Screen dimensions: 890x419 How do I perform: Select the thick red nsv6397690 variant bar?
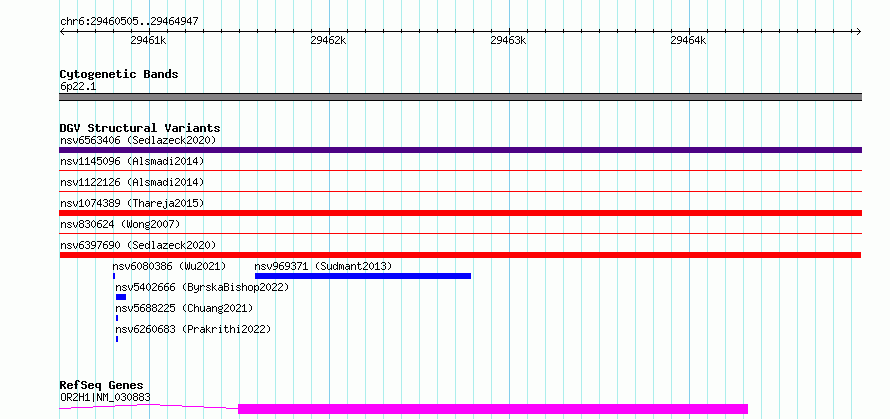(460, 255)
